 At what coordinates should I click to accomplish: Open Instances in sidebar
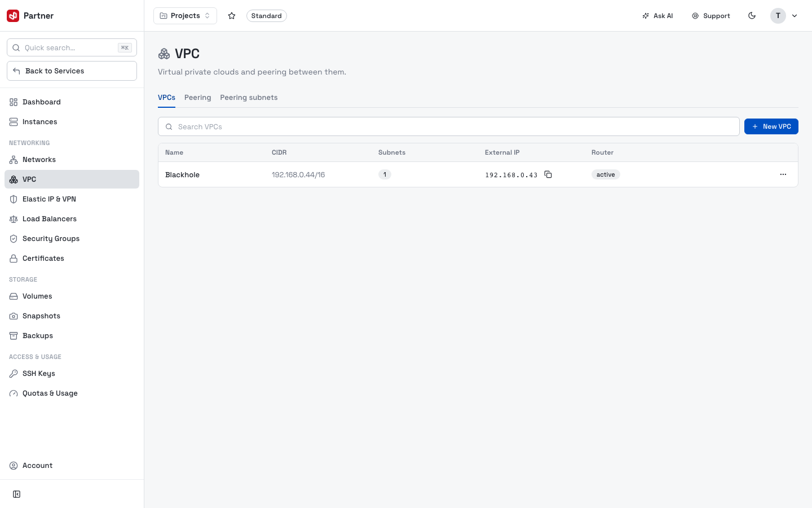coord(72,122)
